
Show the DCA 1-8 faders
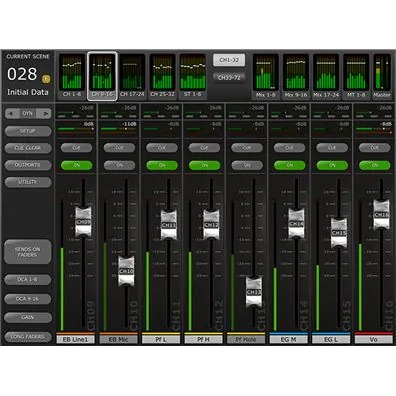(28, 280)
